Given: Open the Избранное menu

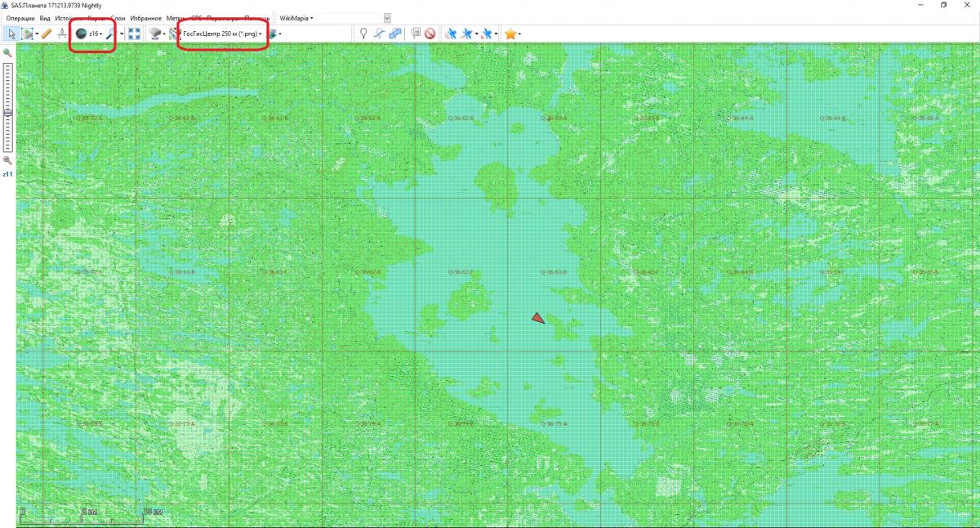Looking at the screenshot, I should [145, 18].
